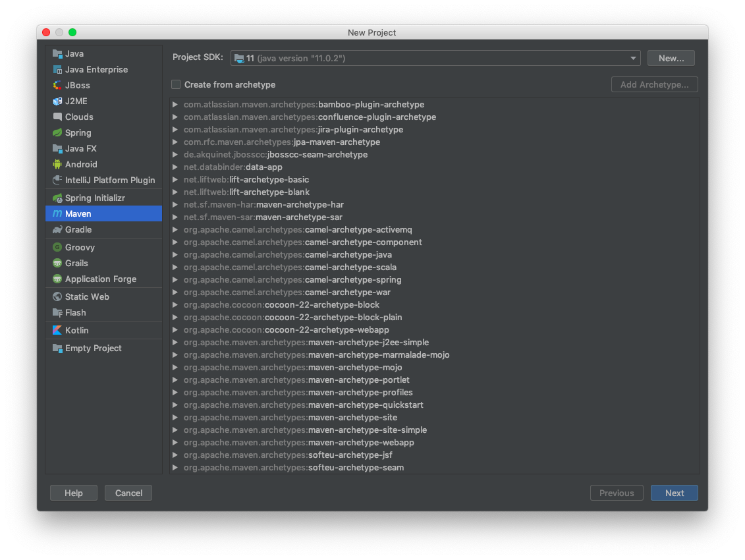Select the Kotlin icon
The image size is (745, 560).
click(x=57, y=330)
